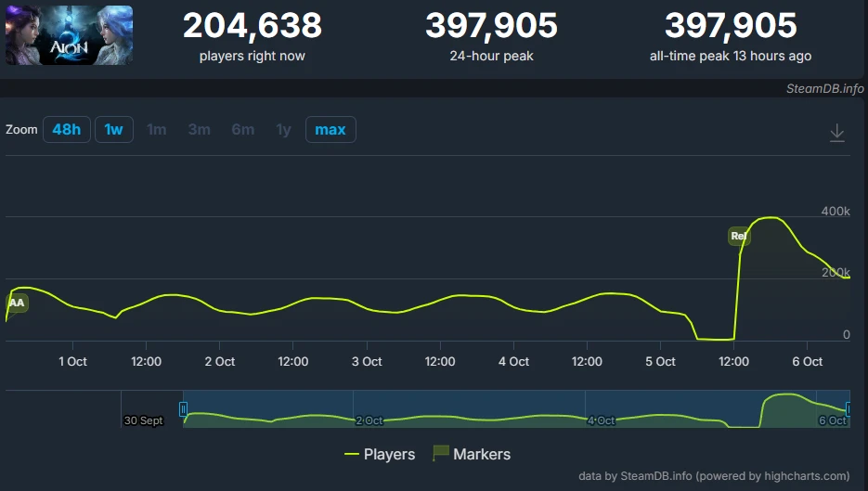Click the 2 Oct x-axis label
This screenshot has height=491, width=868.
coord(220,361)
